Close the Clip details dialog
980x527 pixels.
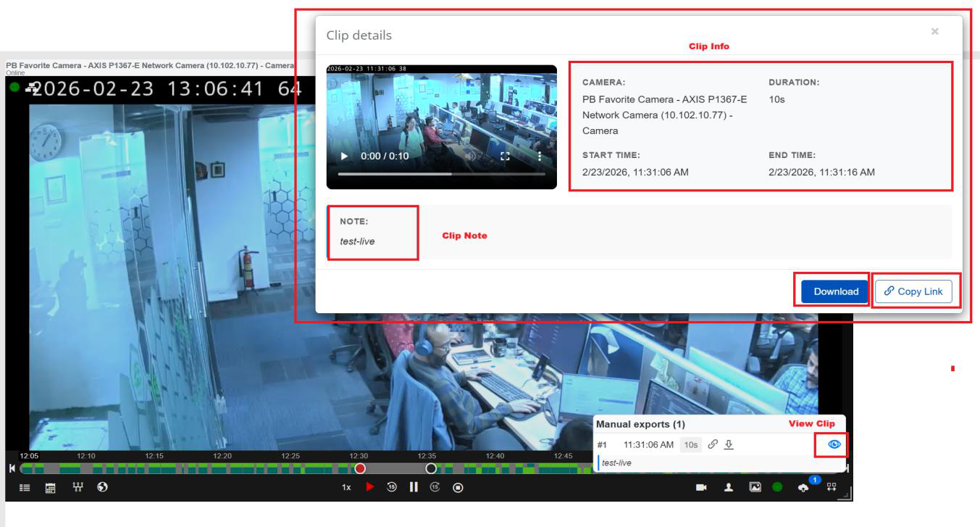[x=934, y=31]
